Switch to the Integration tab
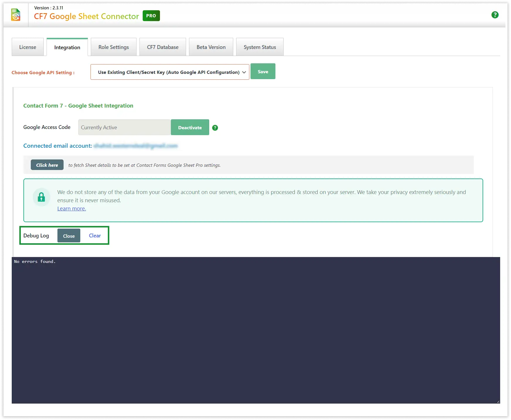 pos(67,47)
